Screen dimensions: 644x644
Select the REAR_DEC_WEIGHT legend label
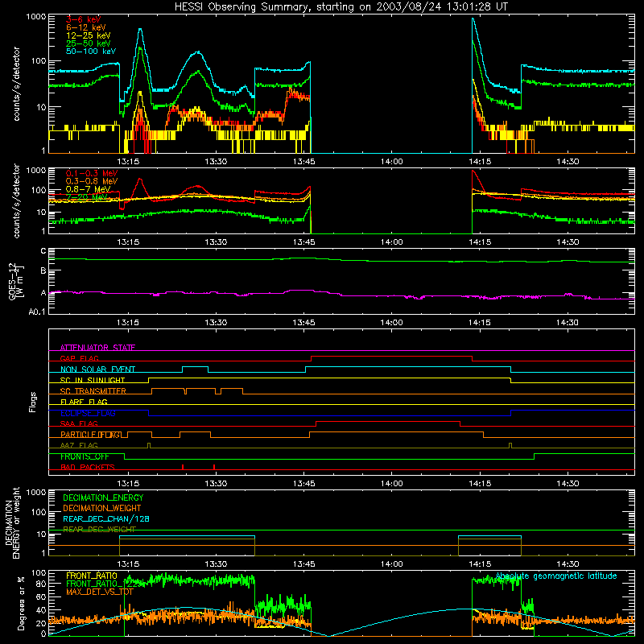[99, 530]
